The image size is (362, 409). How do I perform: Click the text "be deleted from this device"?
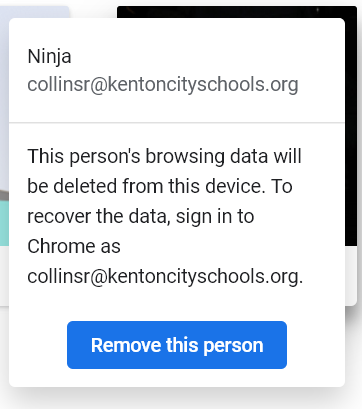[x=146, y=186]
